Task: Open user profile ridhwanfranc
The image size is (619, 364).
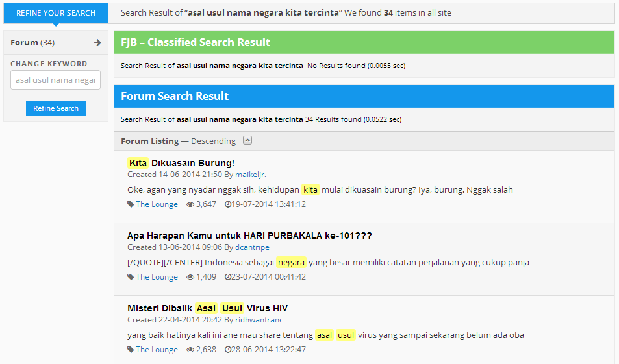Action: pos(259,319)
